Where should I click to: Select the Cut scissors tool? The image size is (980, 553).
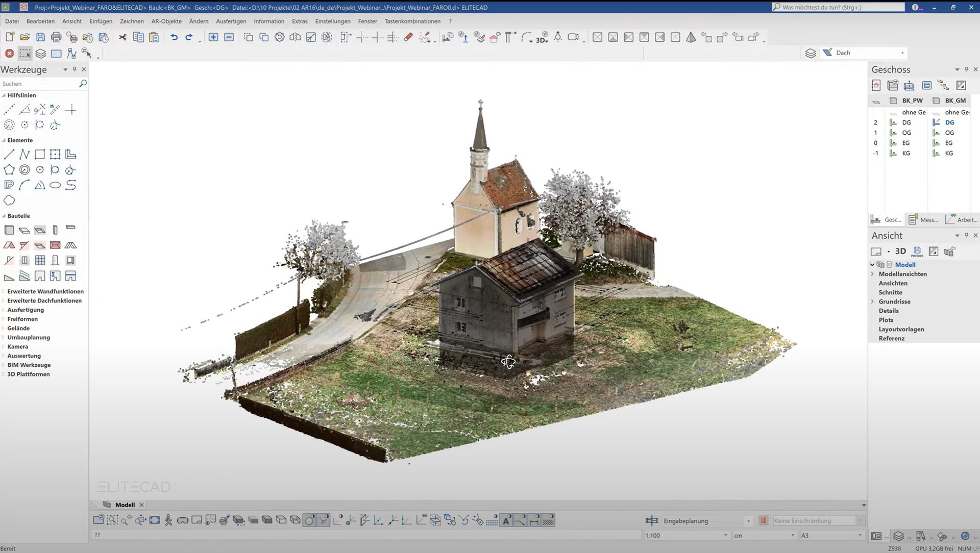click(122, 37)
